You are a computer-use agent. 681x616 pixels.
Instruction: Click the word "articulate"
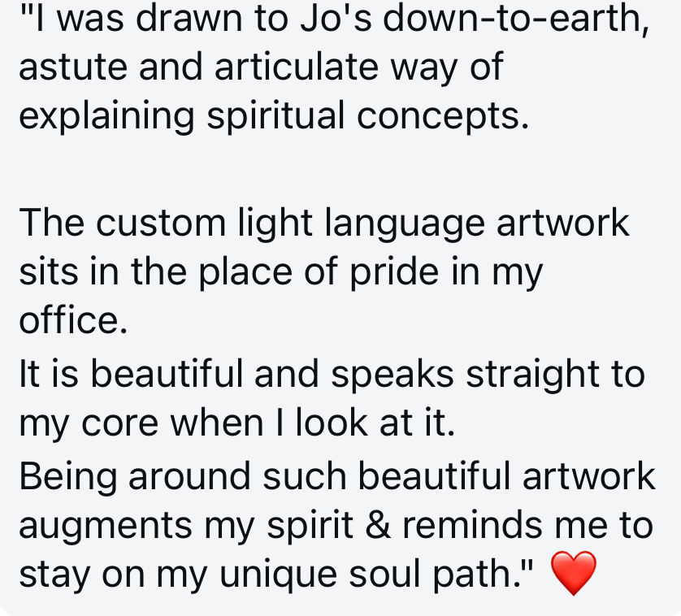(296, 67)
